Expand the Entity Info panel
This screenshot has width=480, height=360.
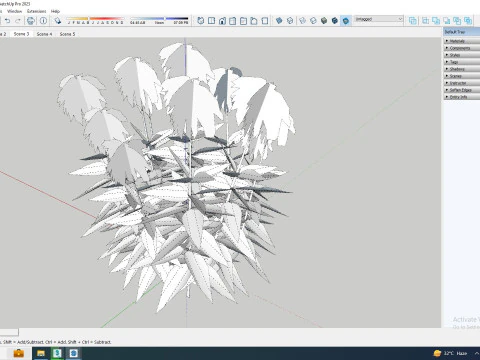462,97
